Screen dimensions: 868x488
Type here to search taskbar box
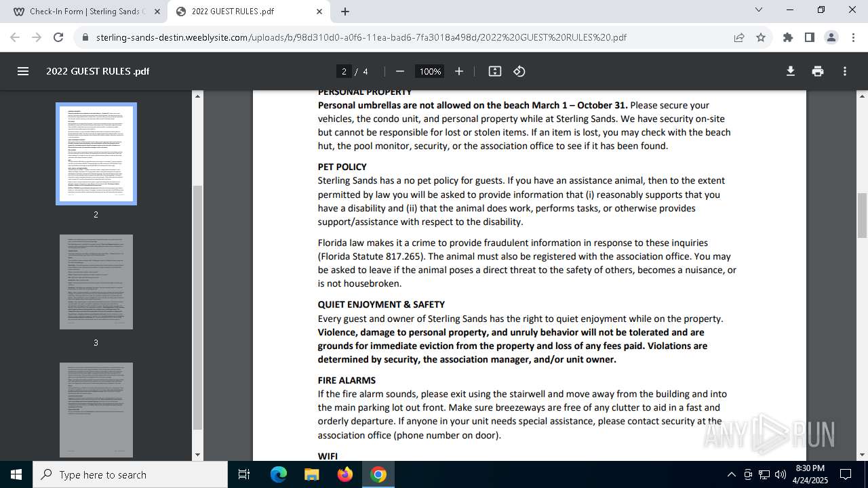(130, 474)
